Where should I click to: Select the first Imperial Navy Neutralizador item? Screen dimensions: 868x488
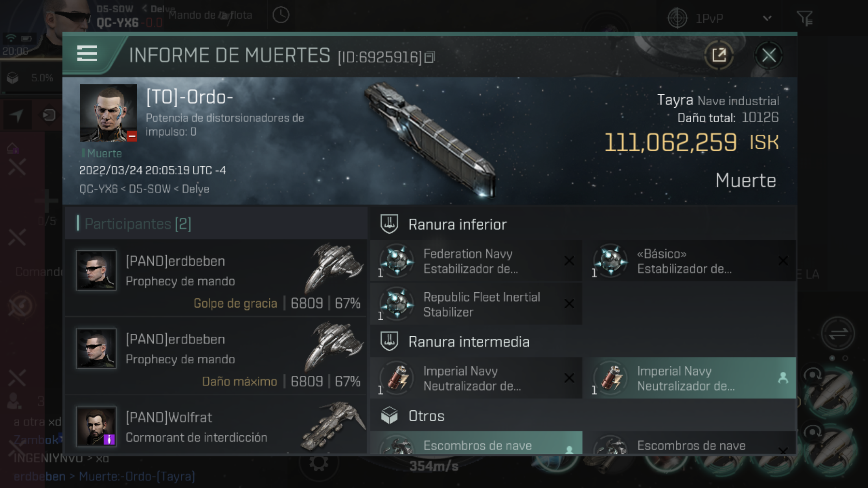(x=476, y=378)
